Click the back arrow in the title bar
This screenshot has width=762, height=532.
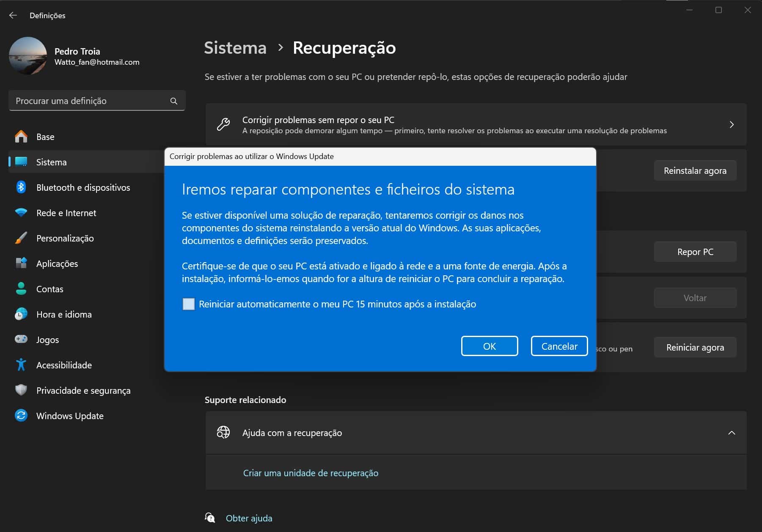[x=13, y=15]
